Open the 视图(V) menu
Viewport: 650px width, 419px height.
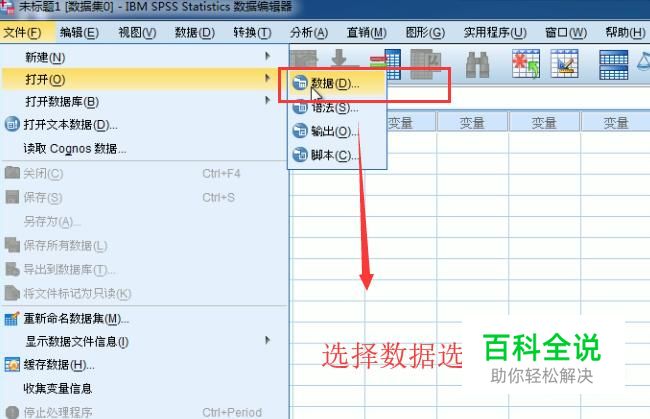[137, 32]
